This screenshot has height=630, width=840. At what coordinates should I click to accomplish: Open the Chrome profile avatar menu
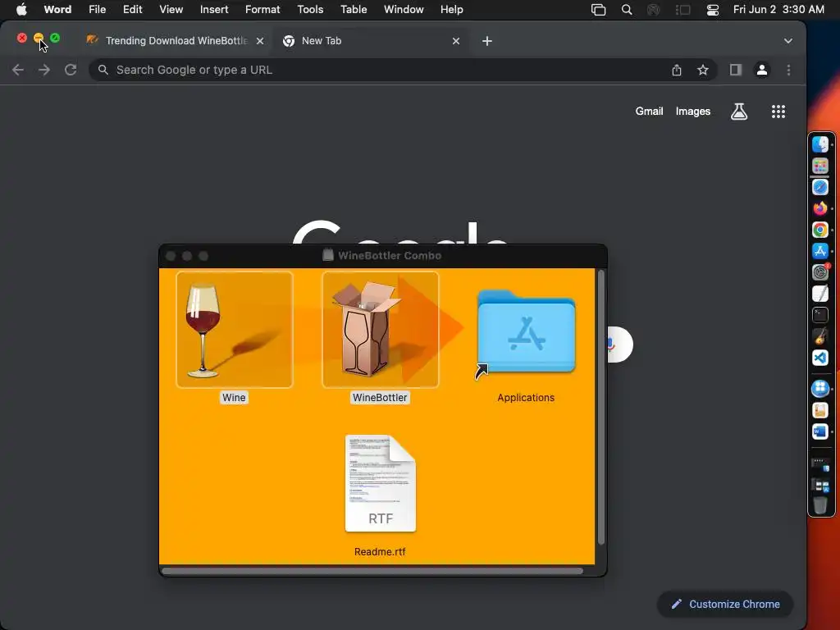click(762, 71)
